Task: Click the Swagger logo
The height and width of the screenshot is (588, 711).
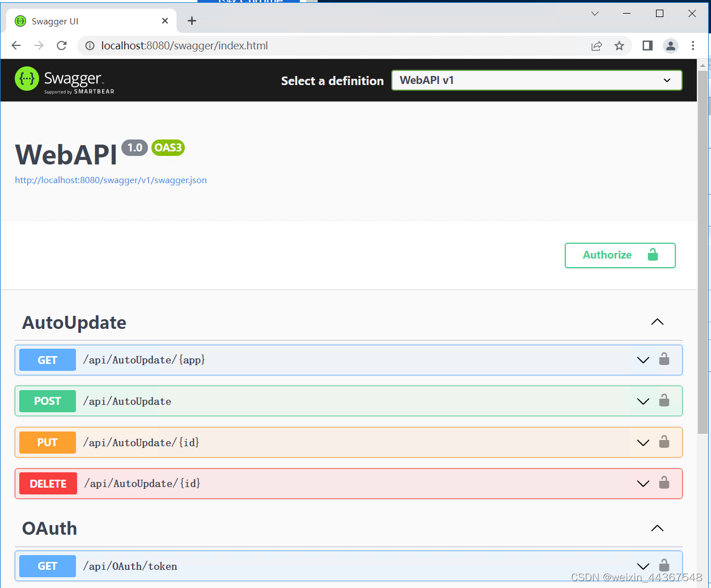Action: pos(65,80)
